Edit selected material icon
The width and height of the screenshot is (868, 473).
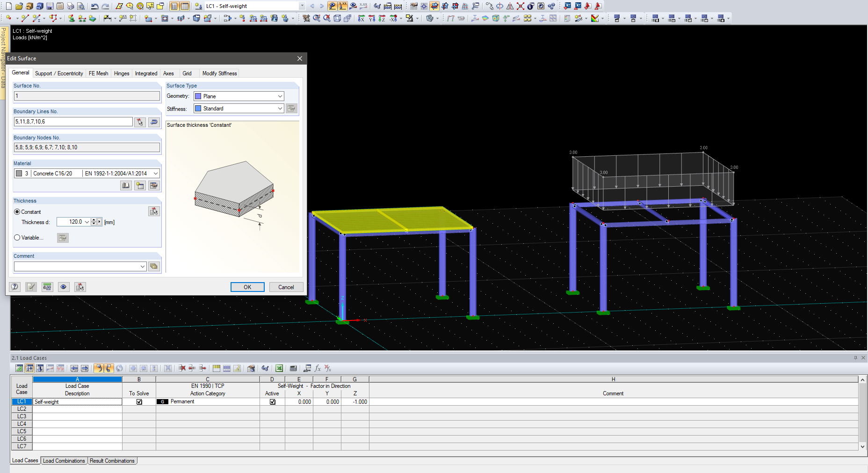[x=154, y=186]
